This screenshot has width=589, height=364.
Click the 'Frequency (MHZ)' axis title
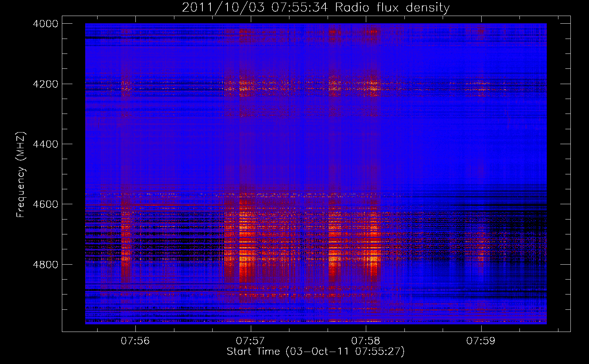[21, 175]
